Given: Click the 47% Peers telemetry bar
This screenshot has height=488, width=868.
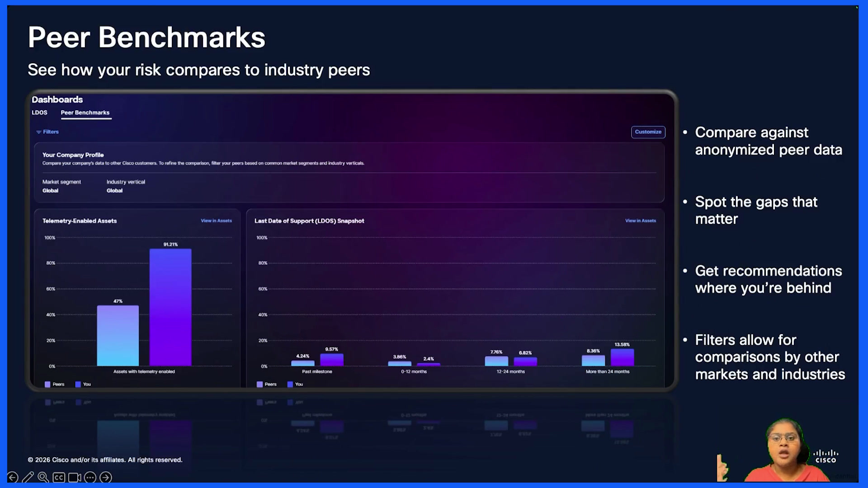Looking at the screenshot, I should (118, 336).
